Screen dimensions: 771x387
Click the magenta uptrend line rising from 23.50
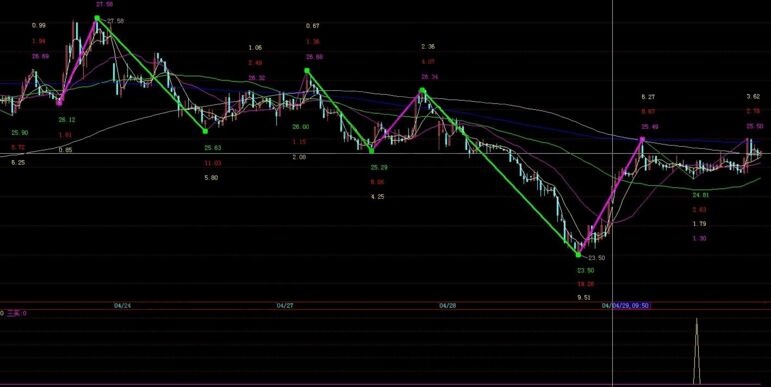tap(610, 197)
